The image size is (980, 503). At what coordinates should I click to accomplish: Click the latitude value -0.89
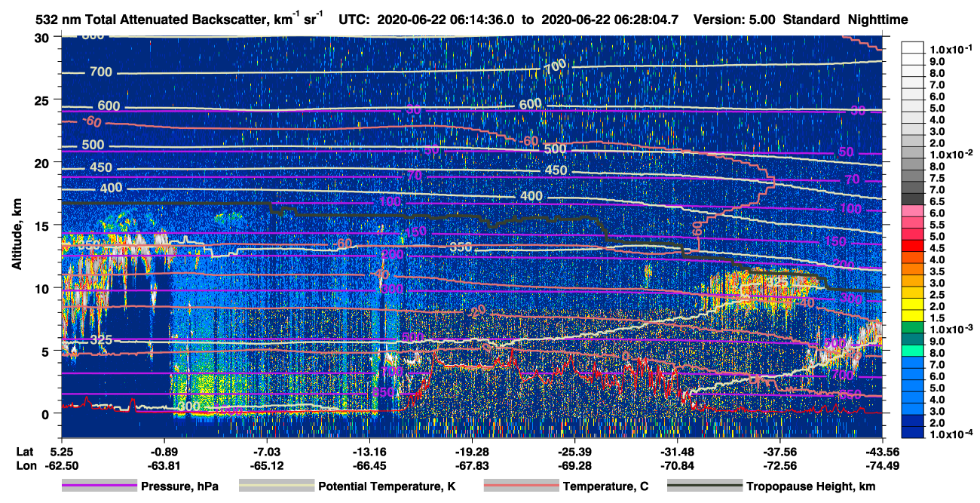[x=163, y=452]
